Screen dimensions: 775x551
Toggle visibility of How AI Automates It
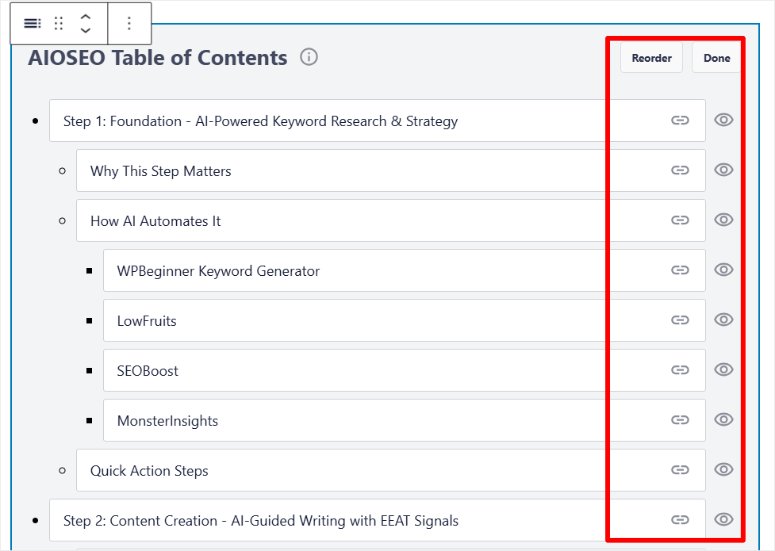(724, 220)
